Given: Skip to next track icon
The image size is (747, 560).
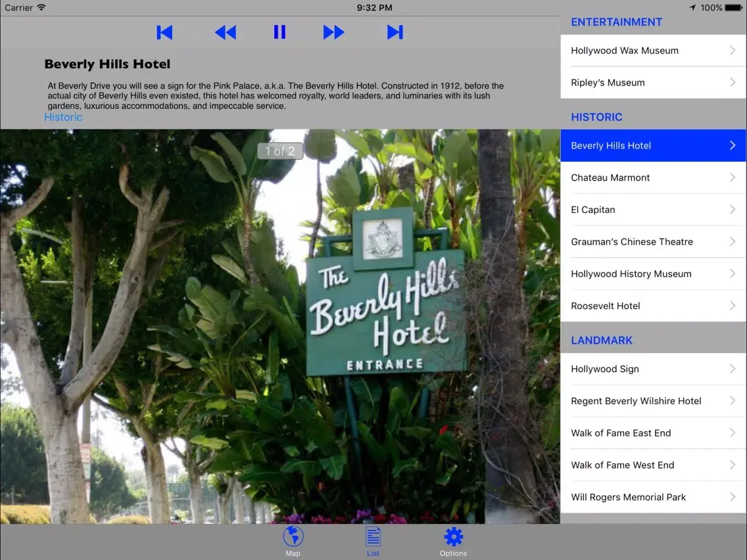Looking at the screenshot, I should 395,32.
